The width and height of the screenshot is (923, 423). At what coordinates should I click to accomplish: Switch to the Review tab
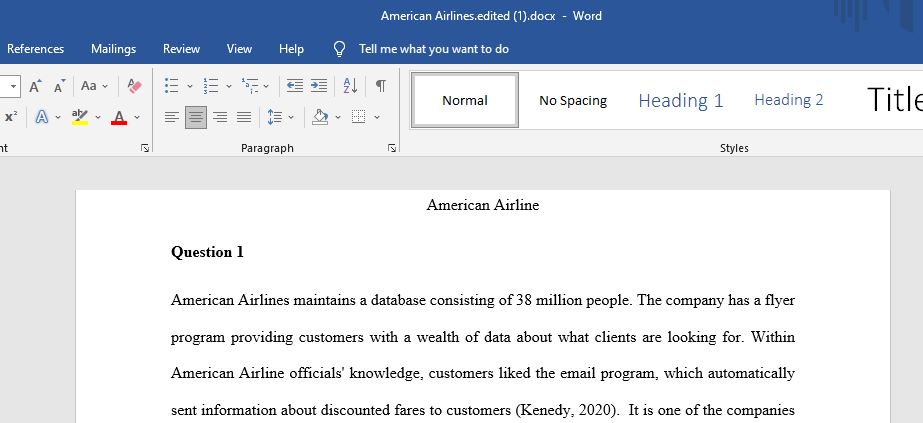coord(181,49)
